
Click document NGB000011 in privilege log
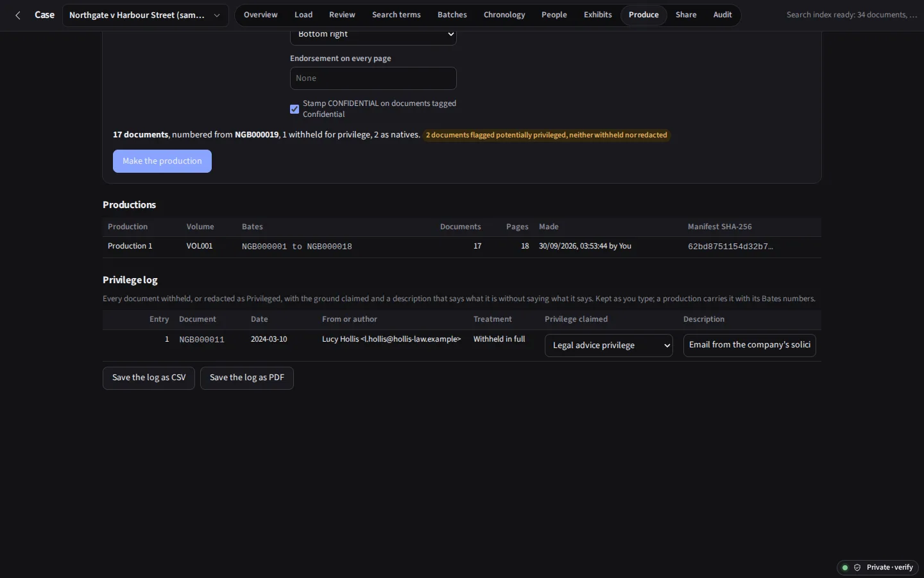201,340
